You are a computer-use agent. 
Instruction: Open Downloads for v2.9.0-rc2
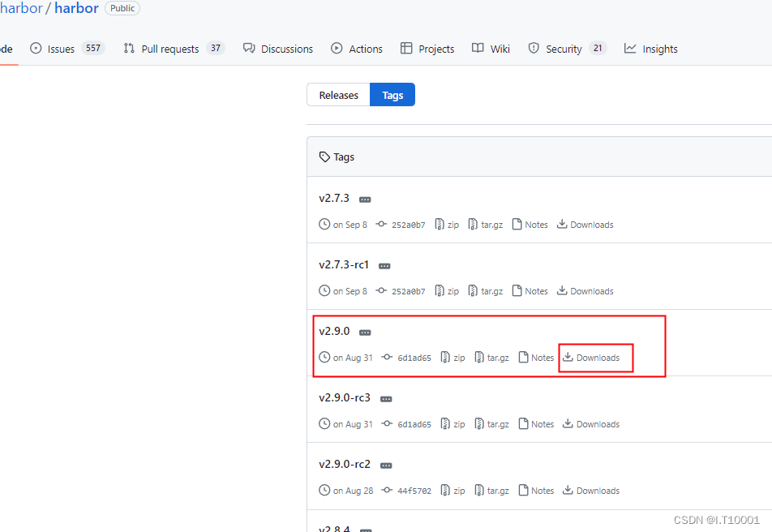(x=591, y=491)
